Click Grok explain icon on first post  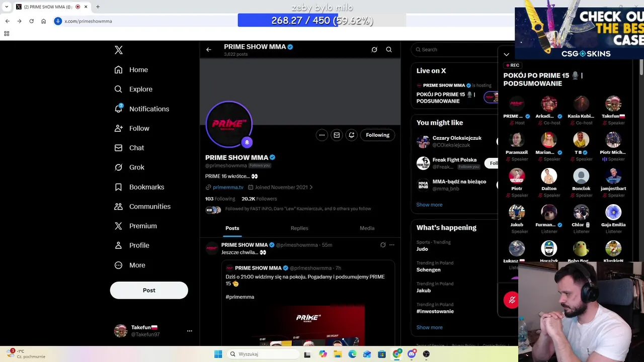(x=383, y=245)
